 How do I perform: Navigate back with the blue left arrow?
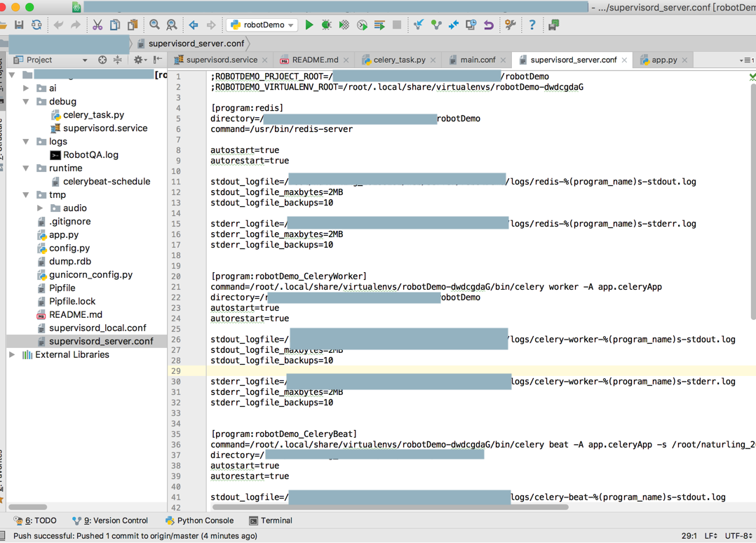(x=194, y=25)
